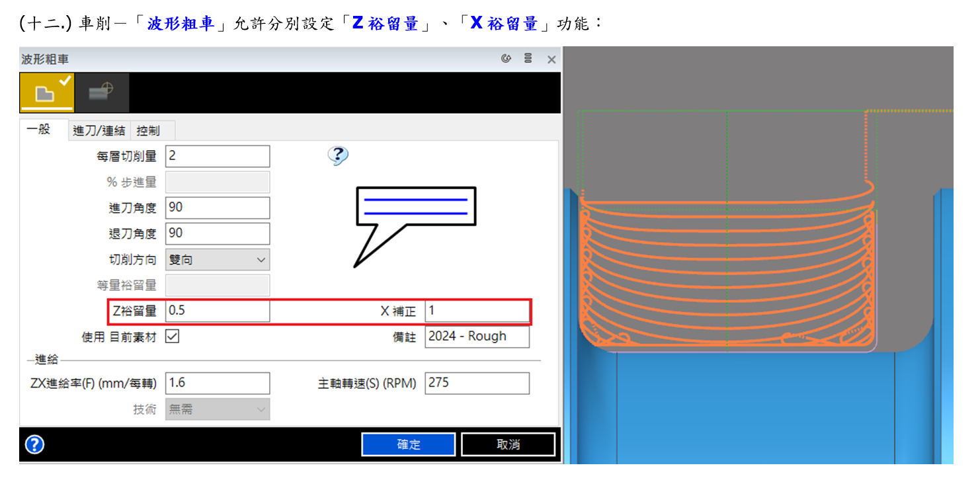Close the 波形粗車 panel

tap(551, 60)
